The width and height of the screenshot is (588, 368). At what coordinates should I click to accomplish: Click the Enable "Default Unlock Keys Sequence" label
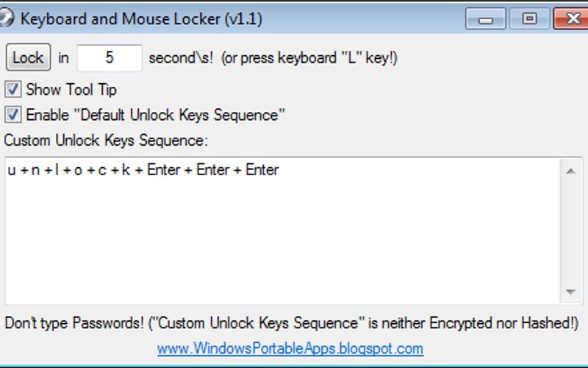tap(155, 115)
